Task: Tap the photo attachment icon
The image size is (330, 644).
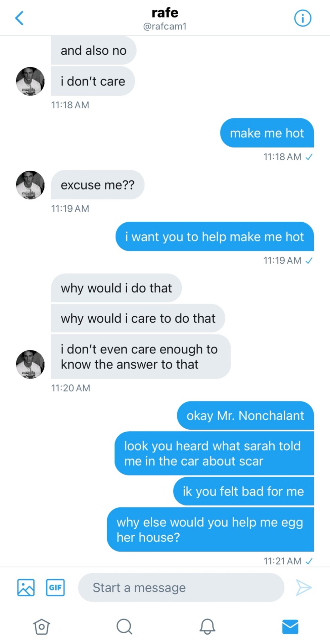Action: pos(26,587)
